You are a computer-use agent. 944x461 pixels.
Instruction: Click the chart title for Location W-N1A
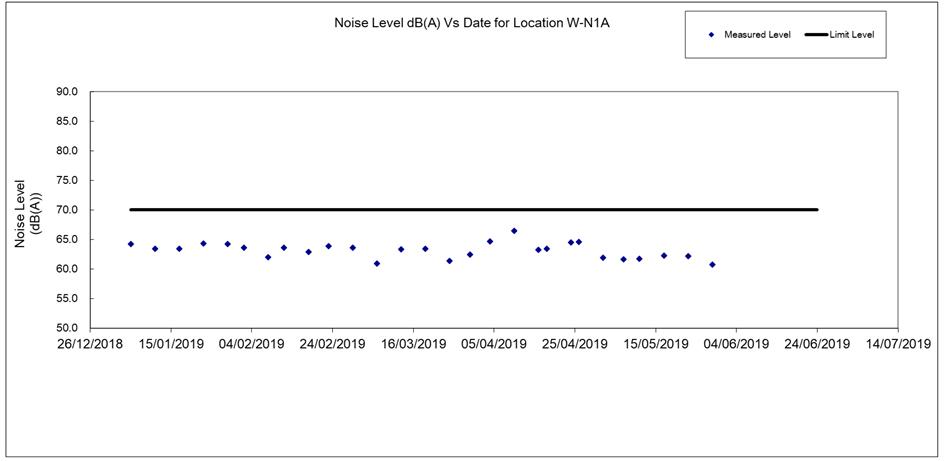[x=471, y=22]
